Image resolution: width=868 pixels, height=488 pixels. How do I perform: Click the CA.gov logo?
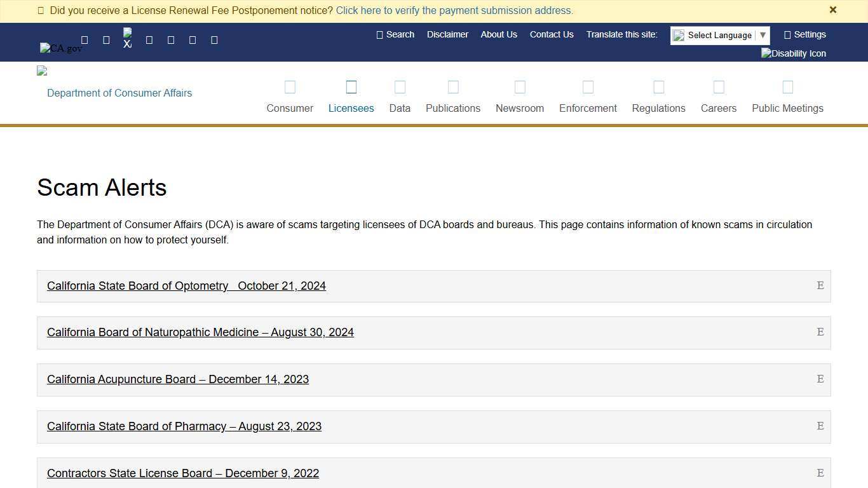61,48
